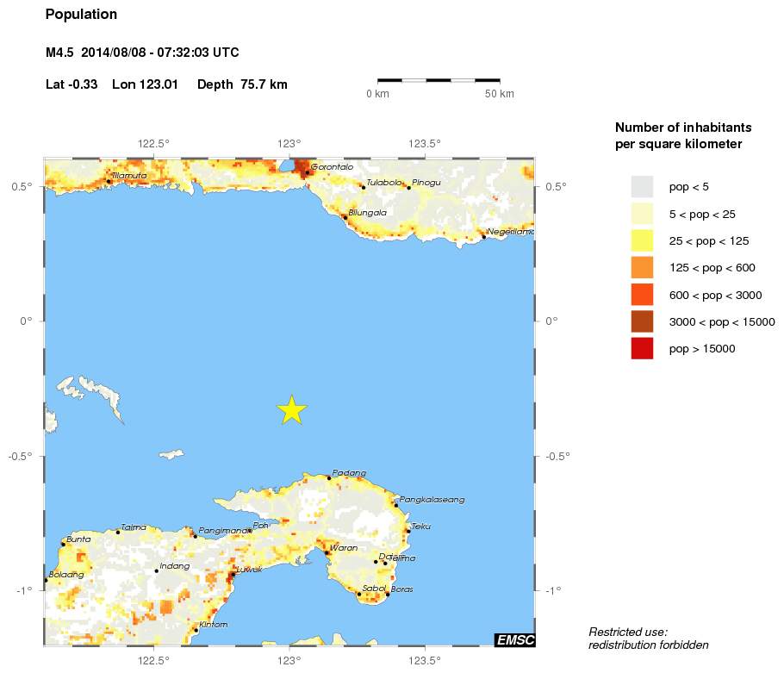Select the Luwuk city marker
Image resolution: width=784 pixels, height=673 pixels.
[x=232, y=575]
